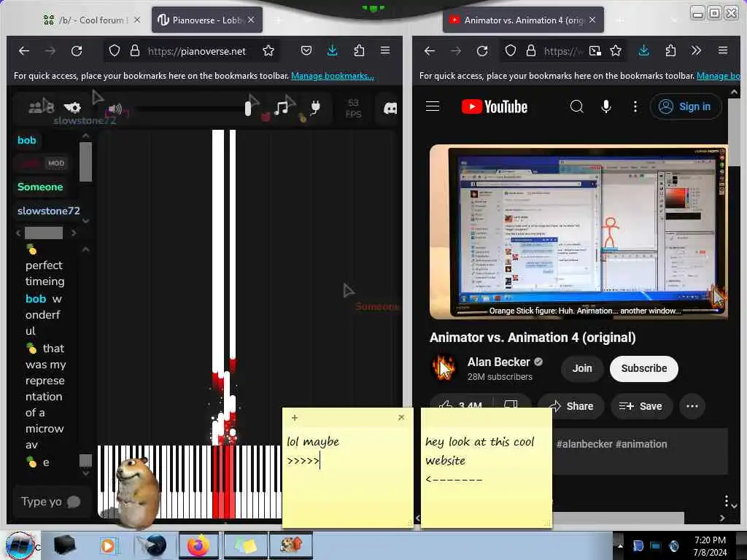Go back in the Pianoverse browser window

point(24,50)
